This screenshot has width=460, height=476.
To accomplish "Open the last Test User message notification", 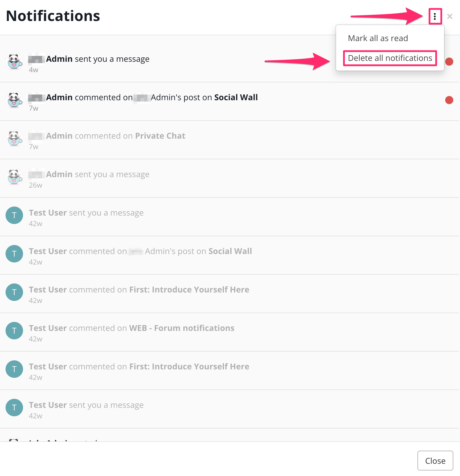I will point(230,409).
